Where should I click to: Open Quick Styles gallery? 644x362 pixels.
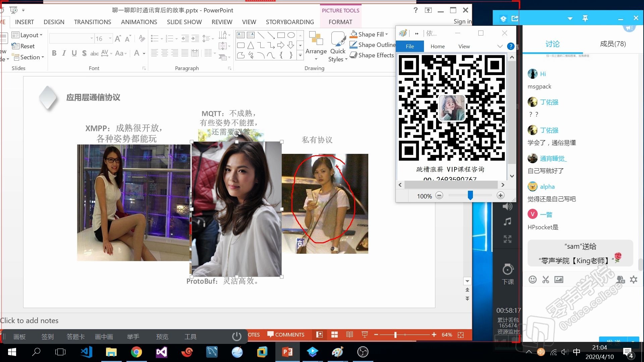pos(338,47)
